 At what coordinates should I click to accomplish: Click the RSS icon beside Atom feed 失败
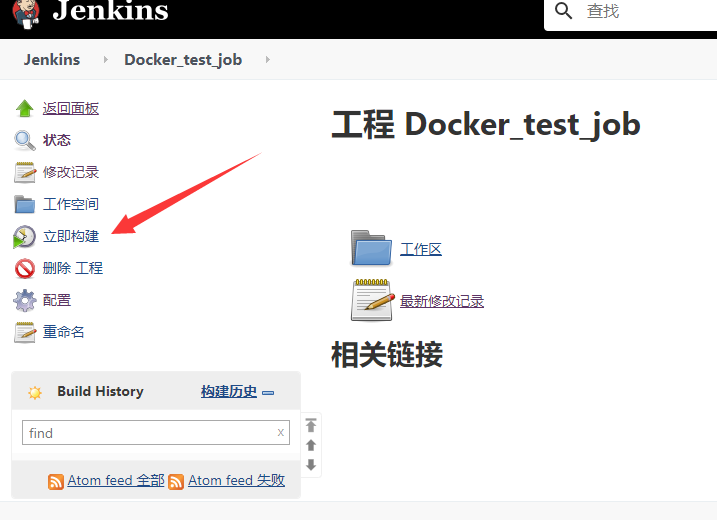[176, 482]
